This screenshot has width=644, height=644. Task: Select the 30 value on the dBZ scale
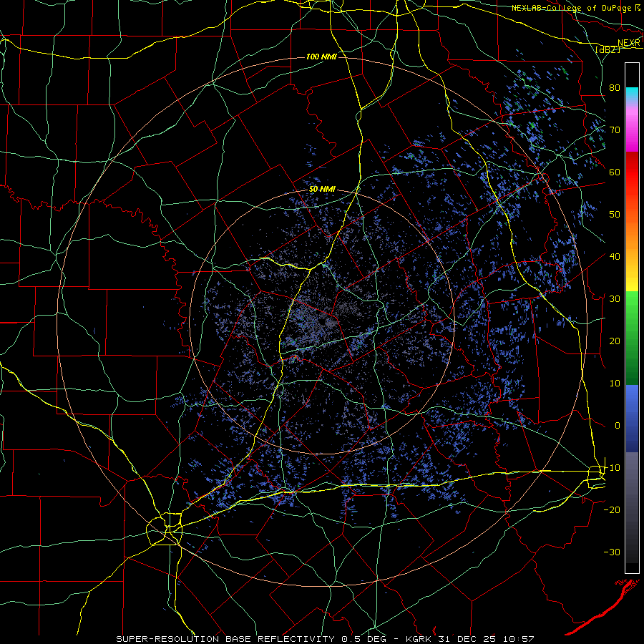(615, 299)
